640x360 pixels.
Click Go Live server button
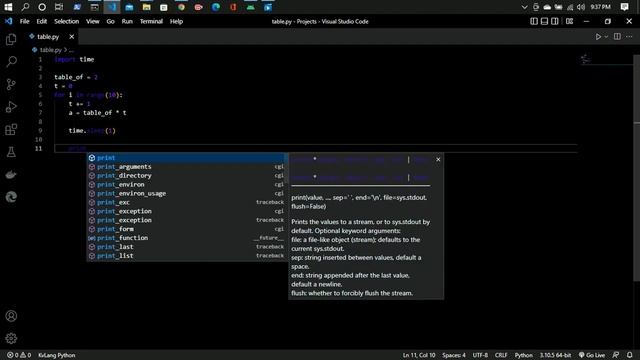592,355
